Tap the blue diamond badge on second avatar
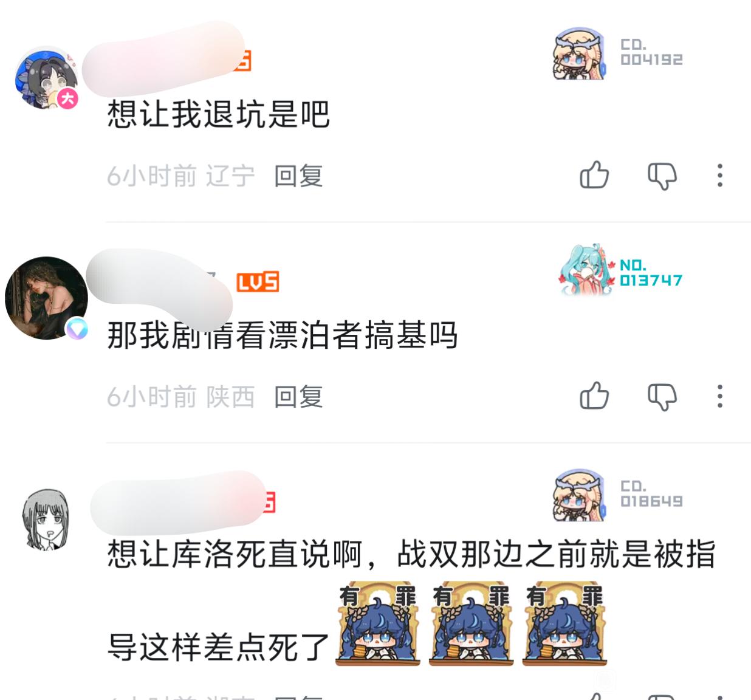This screenshot has width=751, height=700. [x=77, y=329]
